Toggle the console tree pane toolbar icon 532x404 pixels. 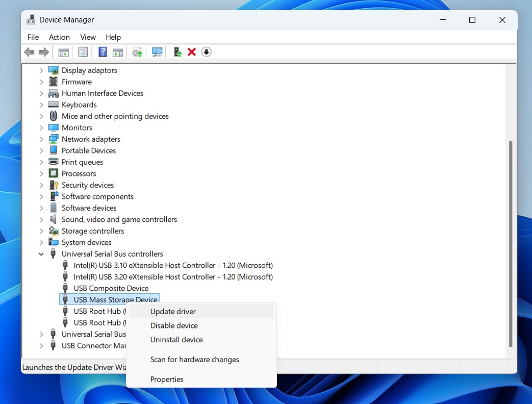pos(63,52)
